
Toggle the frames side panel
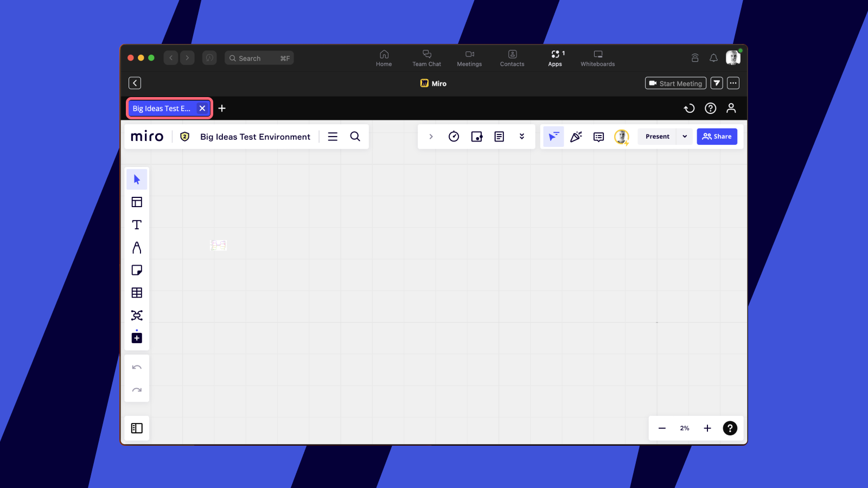(137, 428)
